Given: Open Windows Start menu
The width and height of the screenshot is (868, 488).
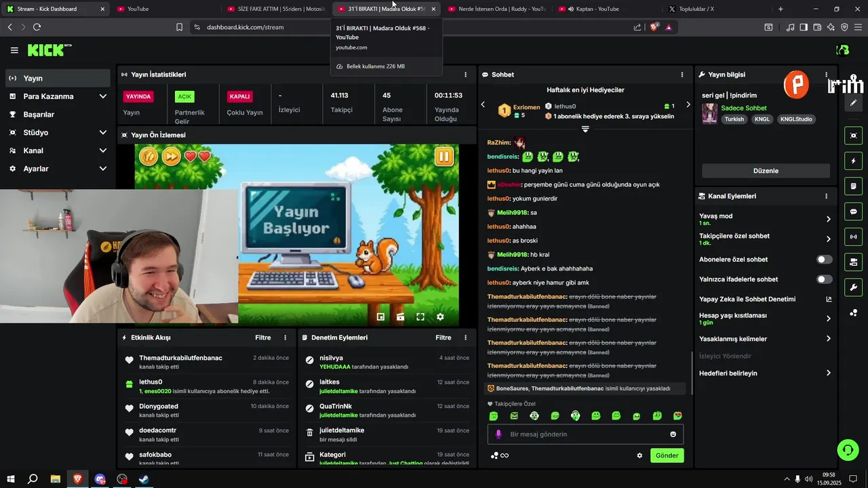Looking at the screenshot, I should [10, 479].
